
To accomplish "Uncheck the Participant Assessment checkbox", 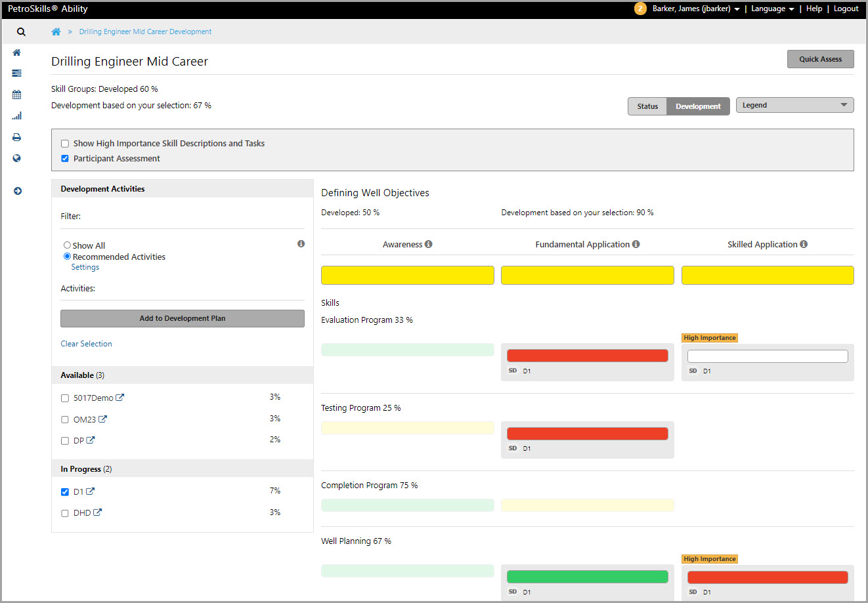I will 65,159.
